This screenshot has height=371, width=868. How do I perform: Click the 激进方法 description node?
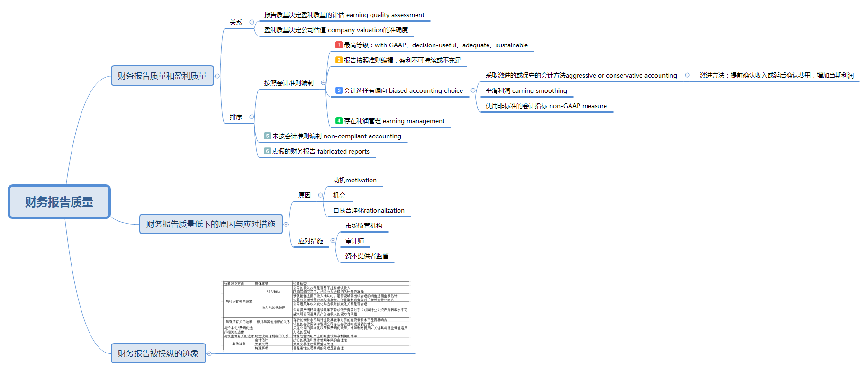coord(777,75)
